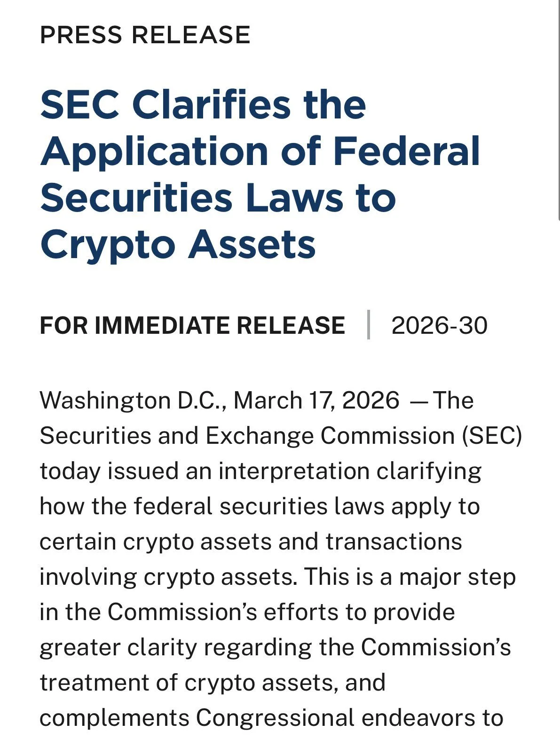Screen dimensions: 560x739
Task: Click the release number 2026-30
Action: 439,325
